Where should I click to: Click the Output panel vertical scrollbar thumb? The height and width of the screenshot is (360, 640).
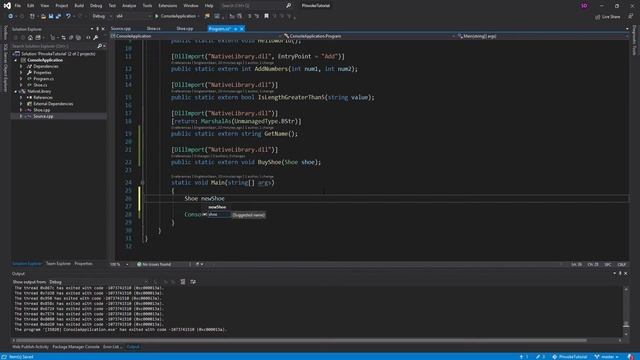click(626, 324)
